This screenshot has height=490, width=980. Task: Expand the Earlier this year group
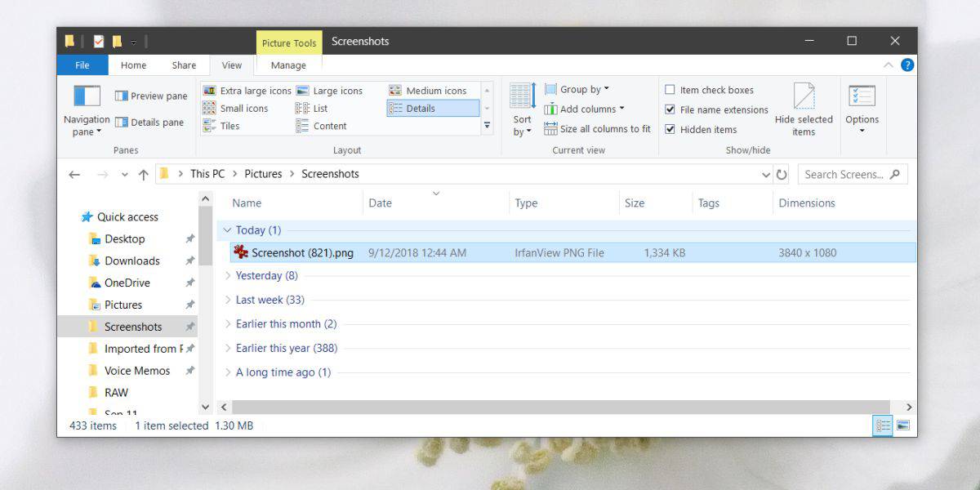[228, 348]
